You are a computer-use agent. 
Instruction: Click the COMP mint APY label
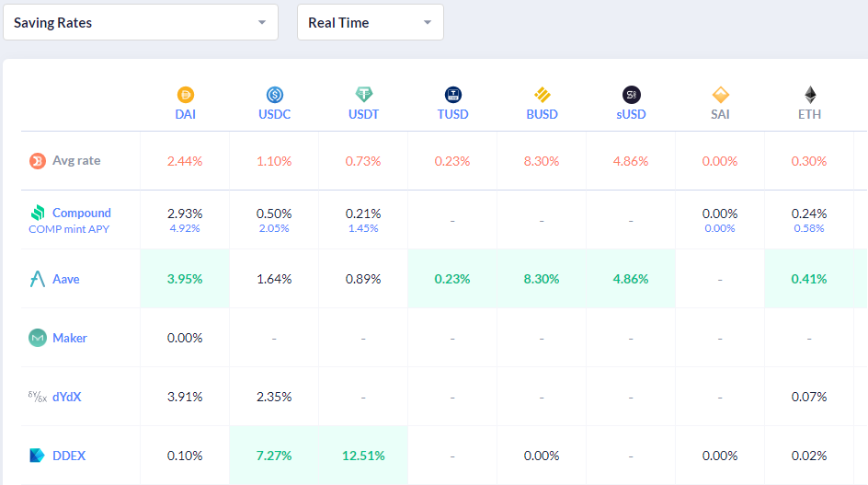click(x=69, y=229)
